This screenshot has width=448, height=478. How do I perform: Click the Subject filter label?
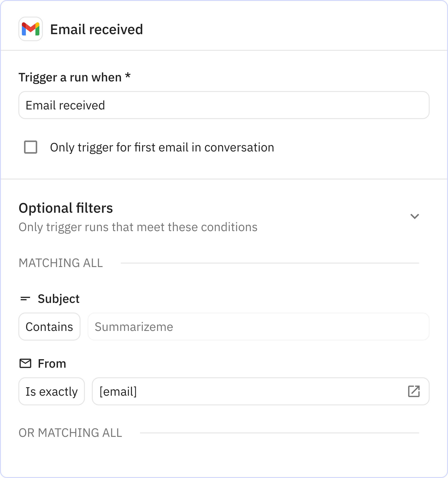click(x=59, y=299)
